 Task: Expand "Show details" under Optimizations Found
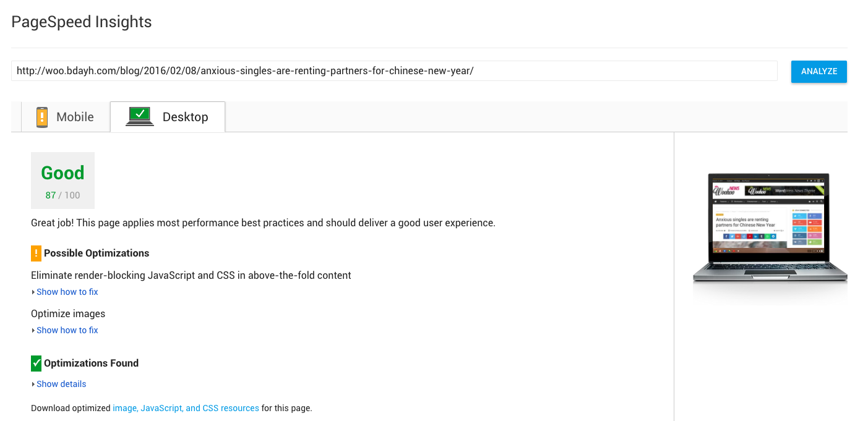(x=61, y=384)
